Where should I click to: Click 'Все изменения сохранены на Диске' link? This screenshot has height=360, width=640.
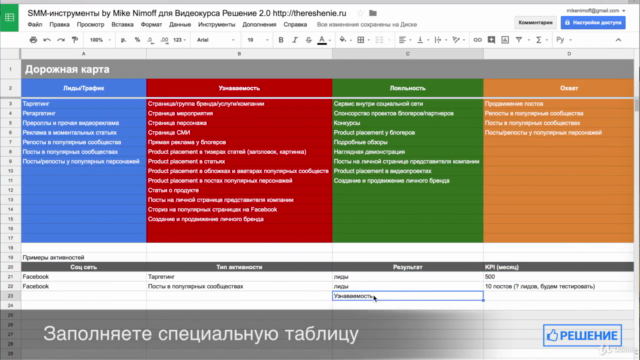coord(367,24)
